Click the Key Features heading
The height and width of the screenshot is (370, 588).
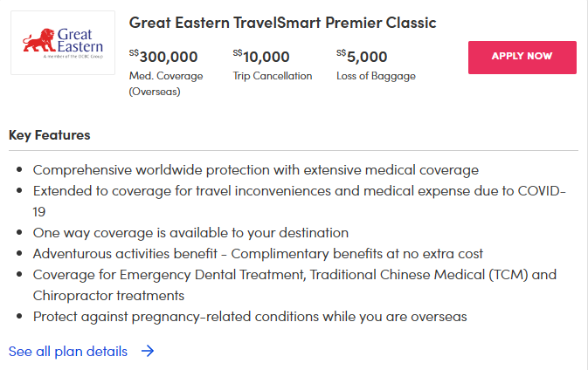50,135
